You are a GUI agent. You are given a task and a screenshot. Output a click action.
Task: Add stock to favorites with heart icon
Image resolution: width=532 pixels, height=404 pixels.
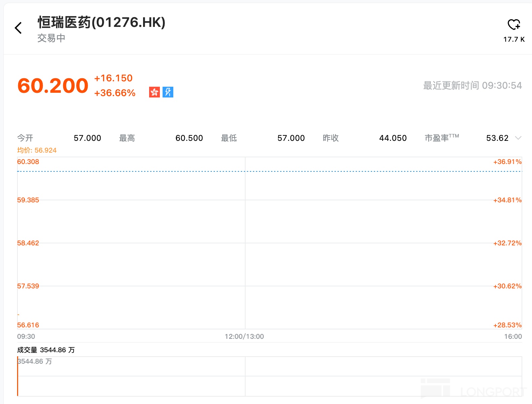514,24
